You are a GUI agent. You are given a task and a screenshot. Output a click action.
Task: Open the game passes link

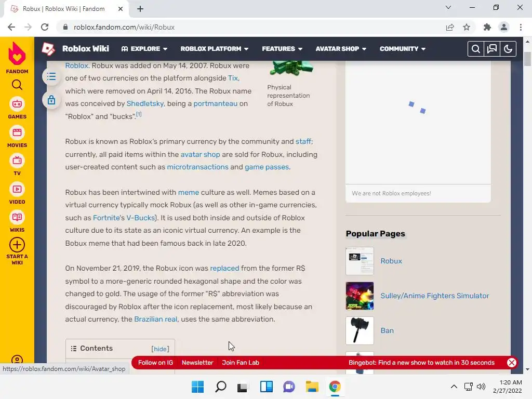267,167
